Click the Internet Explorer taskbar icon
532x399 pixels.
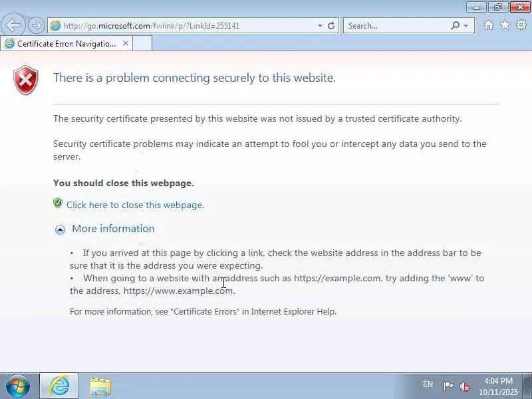pos(59,386)
